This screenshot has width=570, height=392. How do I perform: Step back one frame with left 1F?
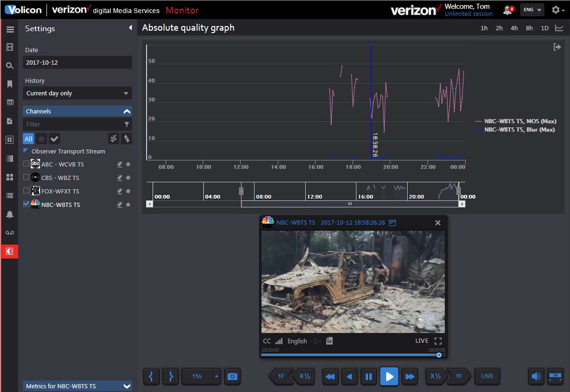[281, 376]
